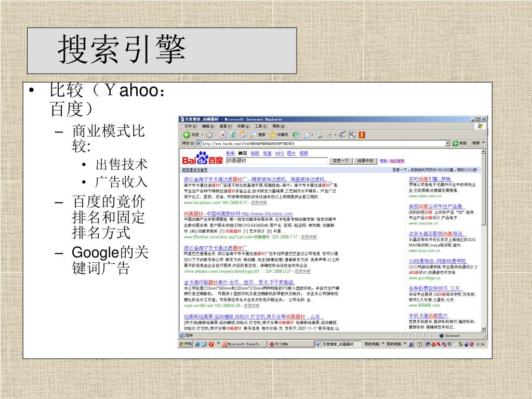
Task: Open the Mail button dropdown arrow
Action: pyautogui.click(x=312, y=135)
